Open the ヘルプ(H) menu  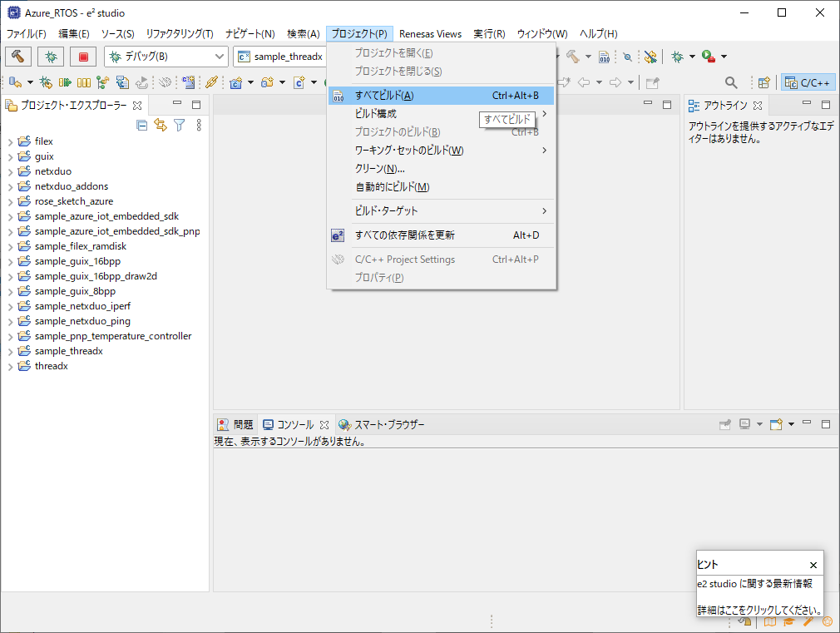point(598,34)
